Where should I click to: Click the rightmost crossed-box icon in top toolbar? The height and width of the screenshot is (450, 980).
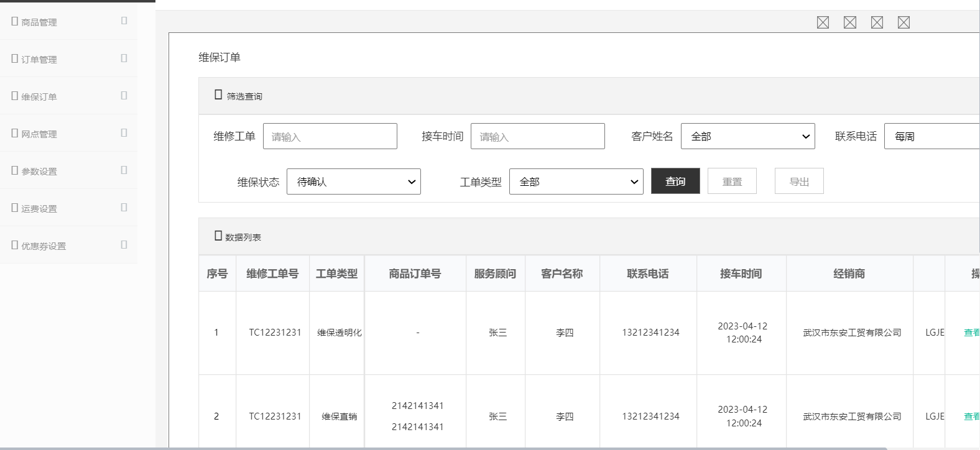pyautogui.click(x=904, y=22)
